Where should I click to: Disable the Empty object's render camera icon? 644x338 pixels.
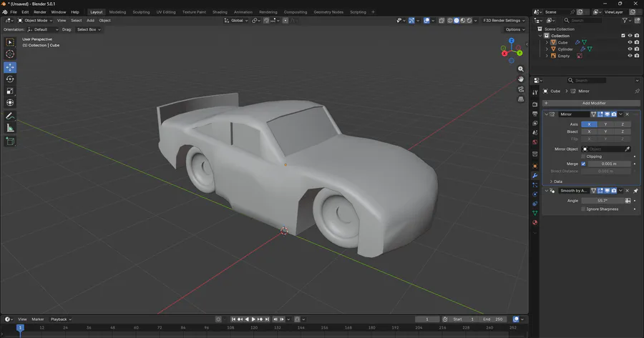click(x=637, y=56)
